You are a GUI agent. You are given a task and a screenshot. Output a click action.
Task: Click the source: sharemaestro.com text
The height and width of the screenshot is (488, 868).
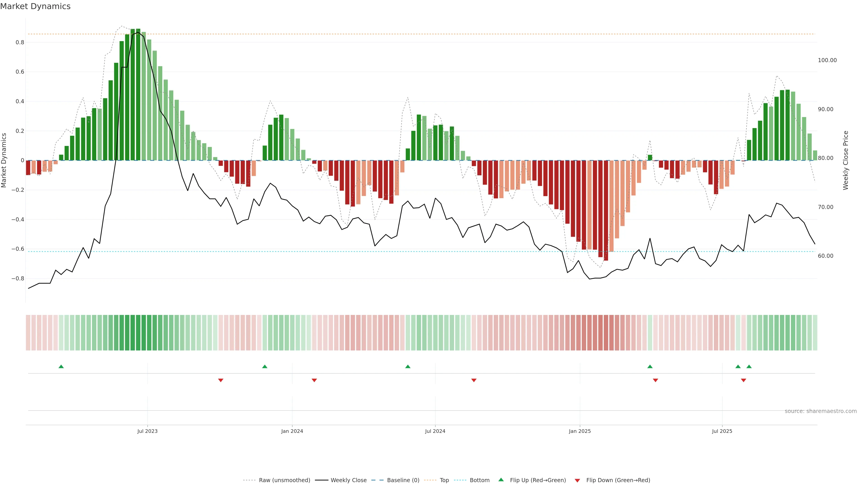coord(821,411)
